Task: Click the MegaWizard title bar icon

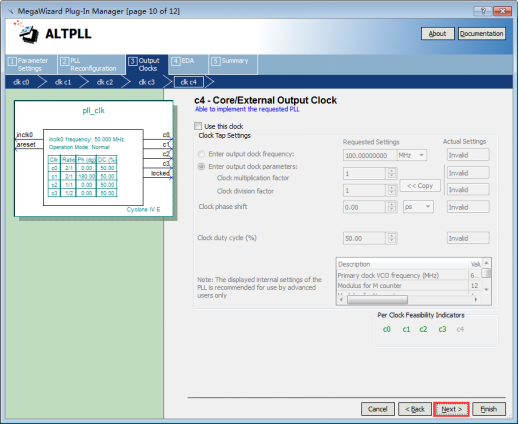Action: (x=11, y=11)
